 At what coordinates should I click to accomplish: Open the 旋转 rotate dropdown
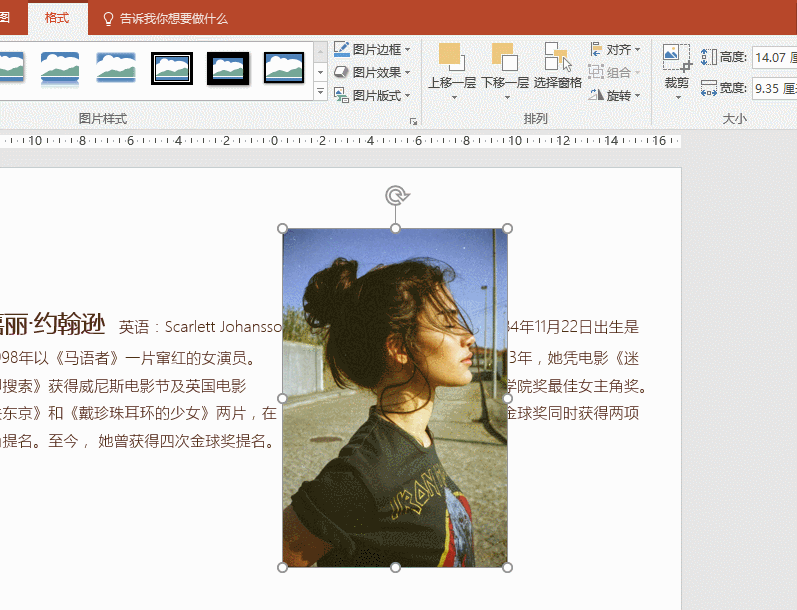coord(615,95)
